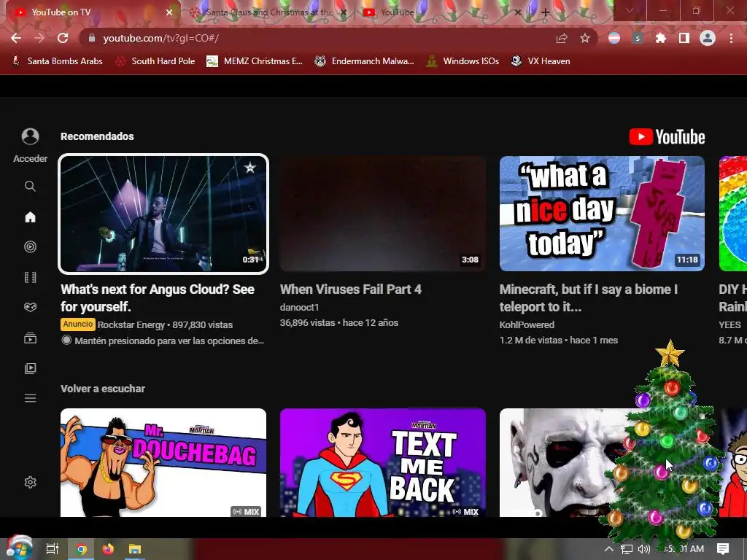Open Task View on the taskbar
Image resolution: width=747 pixels, height=560 pixels.
[x=53, y=549]
